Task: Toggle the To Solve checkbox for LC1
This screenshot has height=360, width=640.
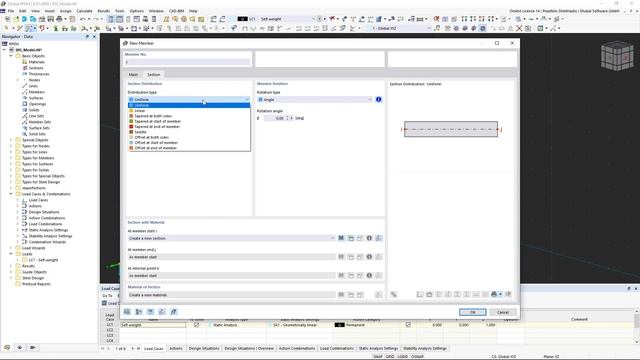Action: tap(196, 325)
